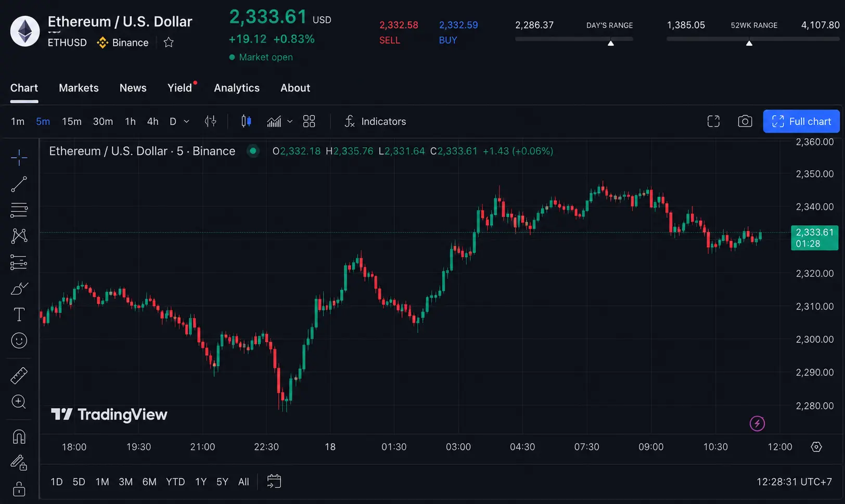Take a chart snapshot with camera icon
The height and width of the screenshot is (504, 845).
745,121
